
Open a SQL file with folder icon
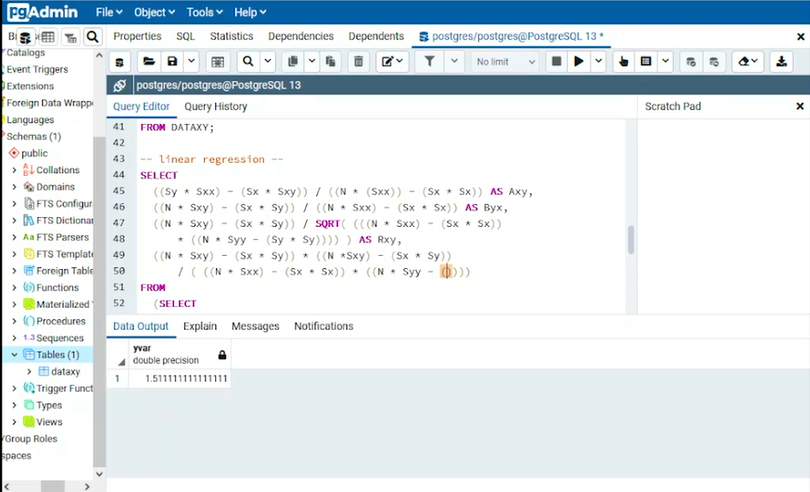click(x=149, y=62)
